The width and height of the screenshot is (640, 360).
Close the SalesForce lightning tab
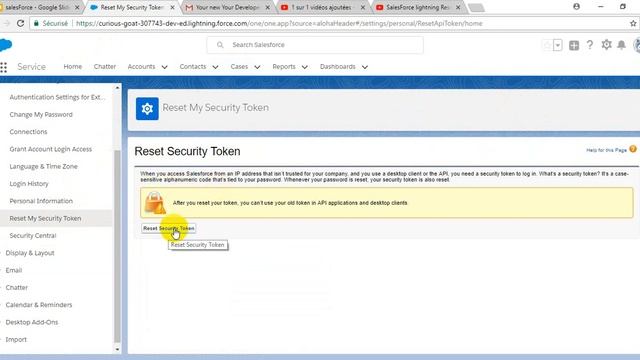pyautogui.click(x=458, y=7)
